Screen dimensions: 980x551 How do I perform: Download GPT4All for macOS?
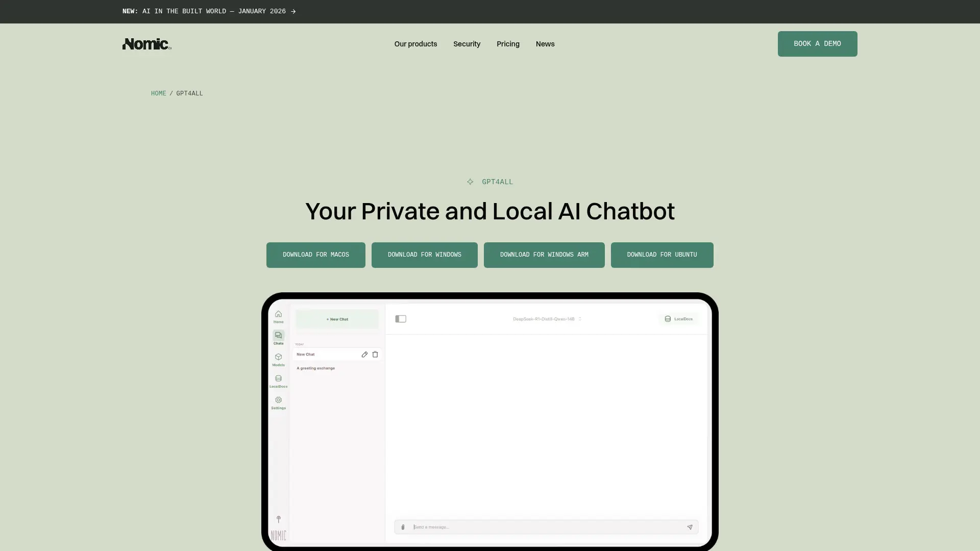[315, 255]
